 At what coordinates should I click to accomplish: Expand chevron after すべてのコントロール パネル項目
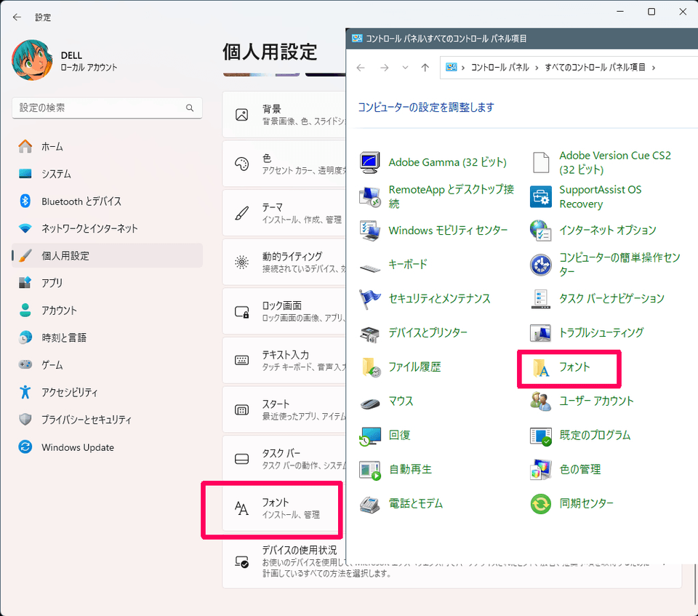pos(654,68)
